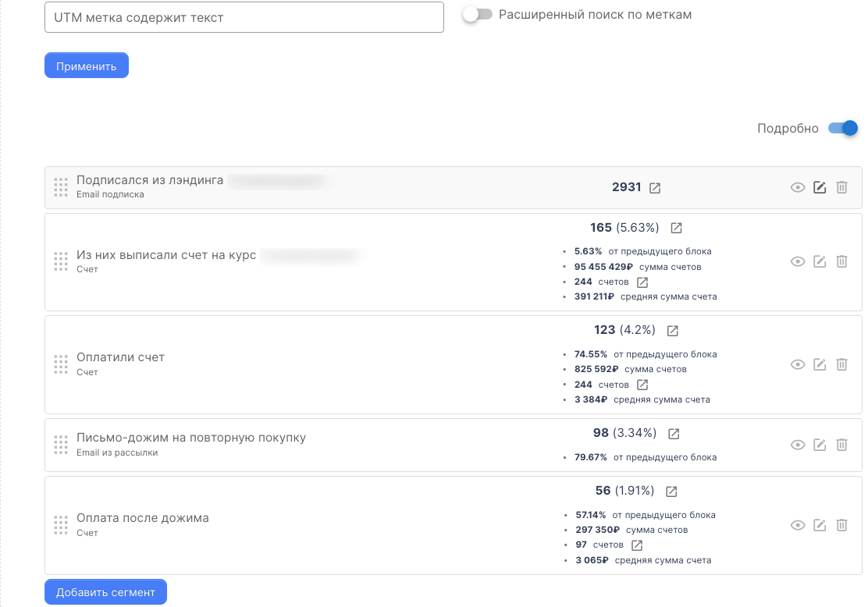Screen dimensions: 868x607
Task: Enable 'Расширенный поиск по меткам' switch
Action: pos(477,15)
